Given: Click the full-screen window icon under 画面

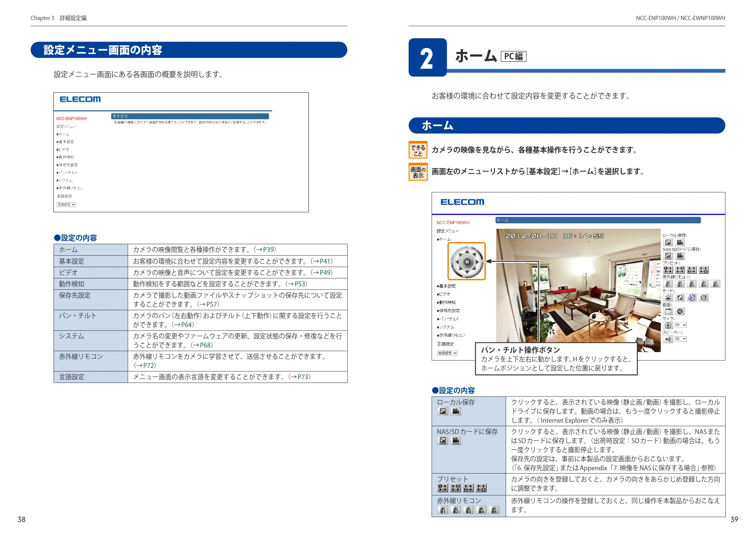Looking at the screenshot, I should click(x=668, y=311).
